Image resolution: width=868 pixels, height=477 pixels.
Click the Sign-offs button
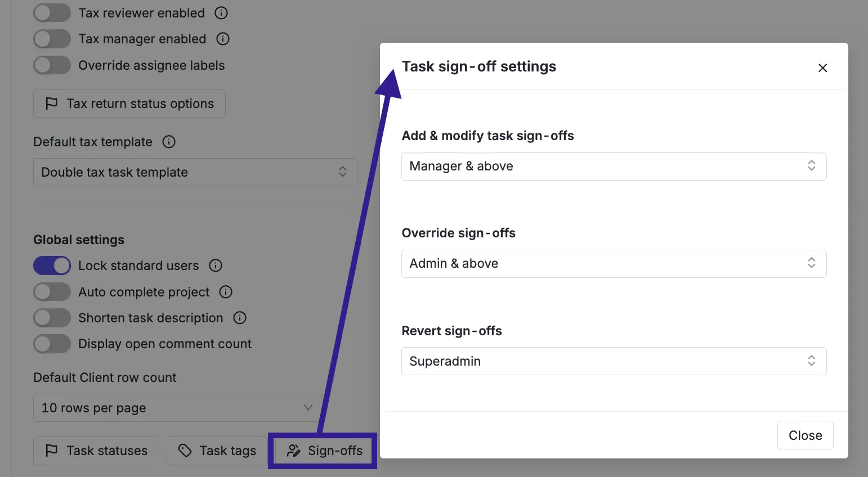click(324, 451)
